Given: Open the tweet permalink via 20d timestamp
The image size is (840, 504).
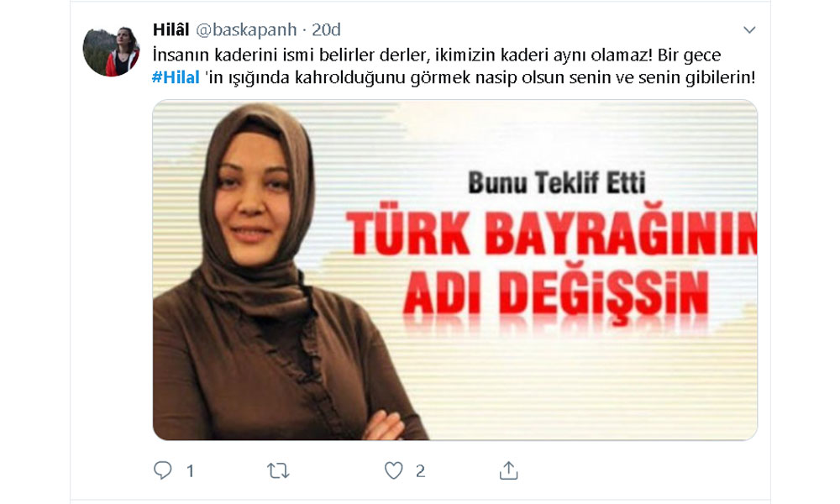Looking at the screenshot, I should point(326,30).
